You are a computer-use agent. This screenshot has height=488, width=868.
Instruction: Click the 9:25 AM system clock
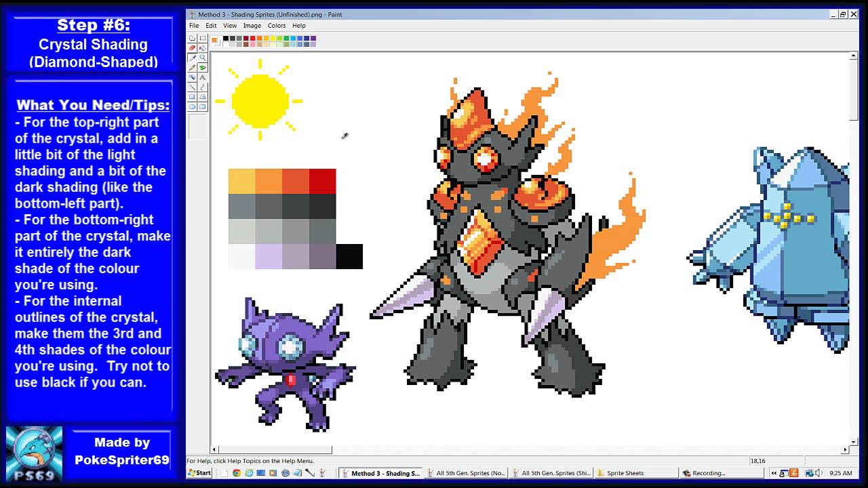841,473
